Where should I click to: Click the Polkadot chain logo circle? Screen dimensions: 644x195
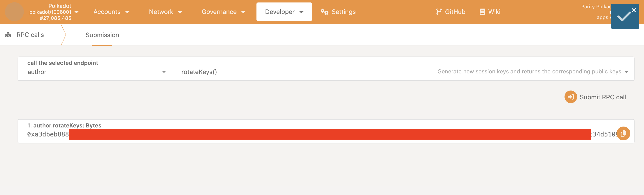[x=14, y=12]
